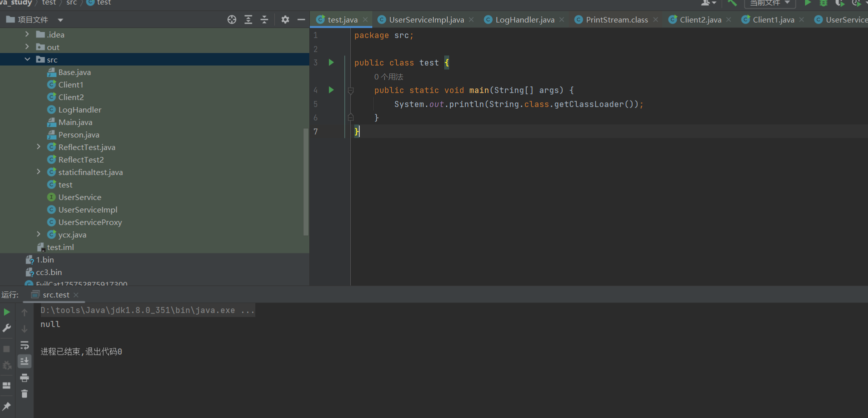Viewport: 868px width, 418px height.
Task: Click run gutter icon beside main method
Action: [331, 90]
